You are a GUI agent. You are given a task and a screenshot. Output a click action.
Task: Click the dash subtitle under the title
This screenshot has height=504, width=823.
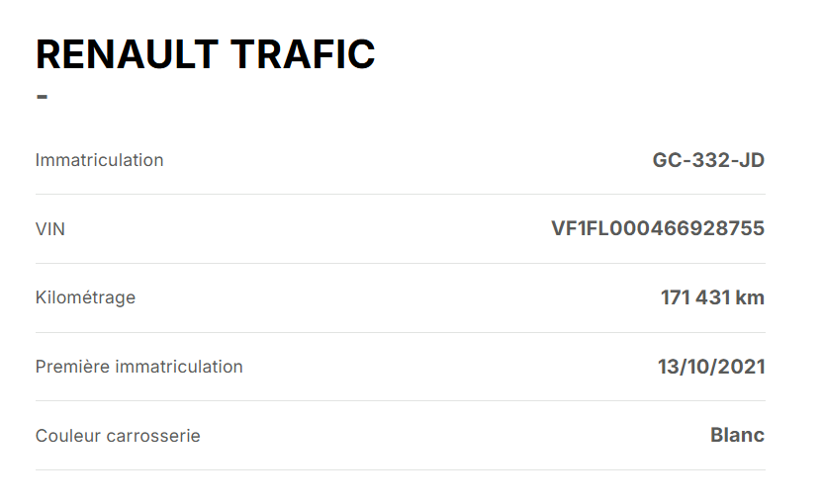pos(42,97)
